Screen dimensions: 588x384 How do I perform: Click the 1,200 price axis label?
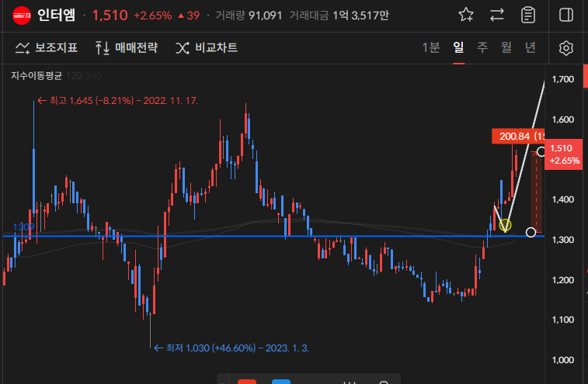click(x=563, y=280)
